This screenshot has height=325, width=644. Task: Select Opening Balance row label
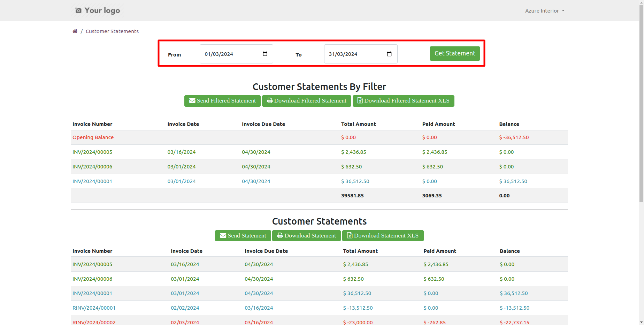[x=93, y=137]
